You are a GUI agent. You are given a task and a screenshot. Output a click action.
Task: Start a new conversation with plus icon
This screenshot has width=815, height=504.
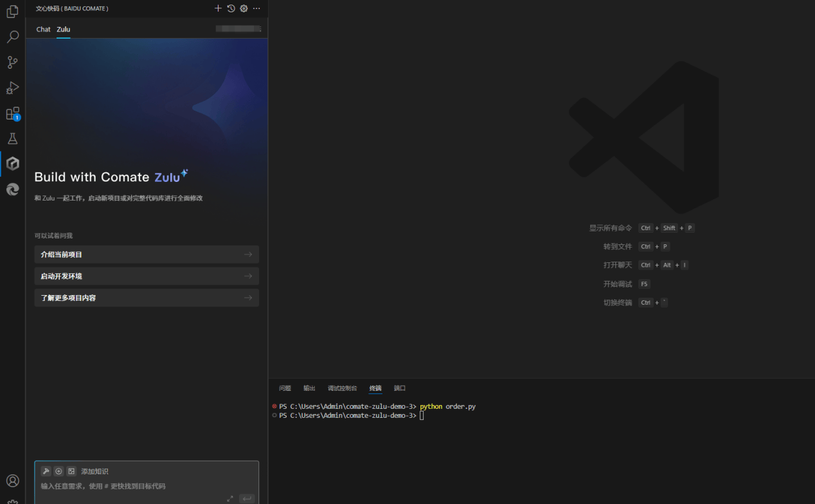[218, 8]
